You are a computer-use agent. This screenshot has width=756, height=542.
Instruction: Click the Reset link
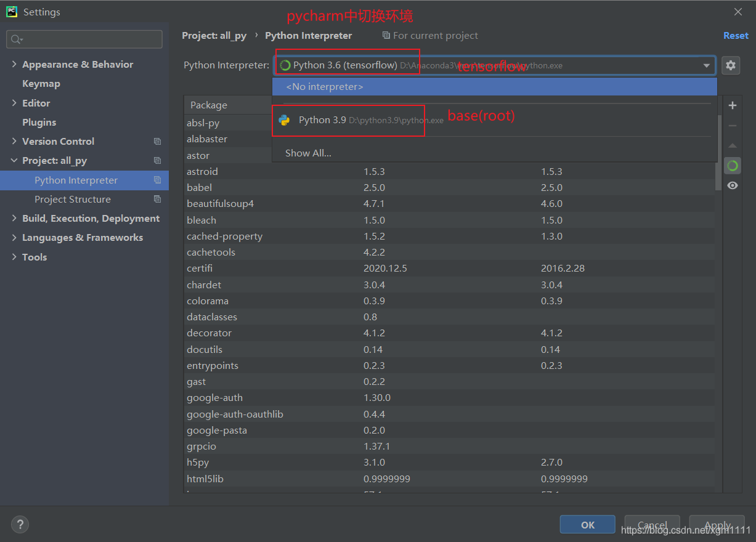pyautogui.click(x=736, y=36)
